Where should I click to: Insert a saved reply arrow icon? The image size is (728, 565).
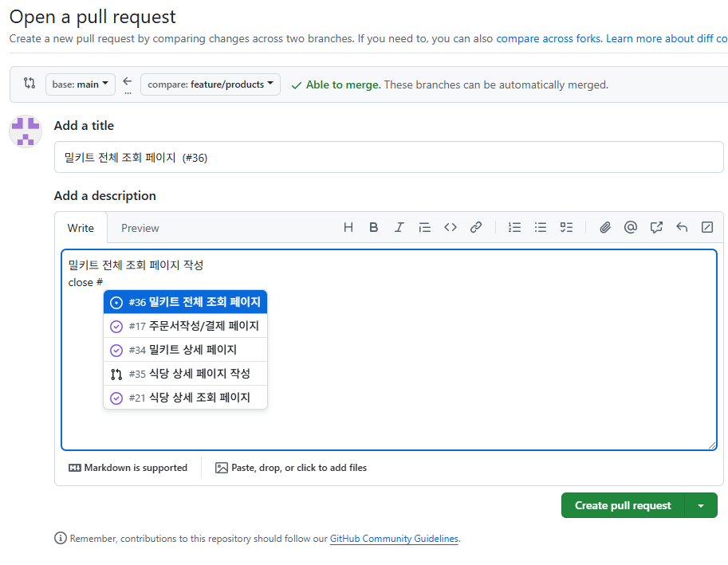(682, 227)
